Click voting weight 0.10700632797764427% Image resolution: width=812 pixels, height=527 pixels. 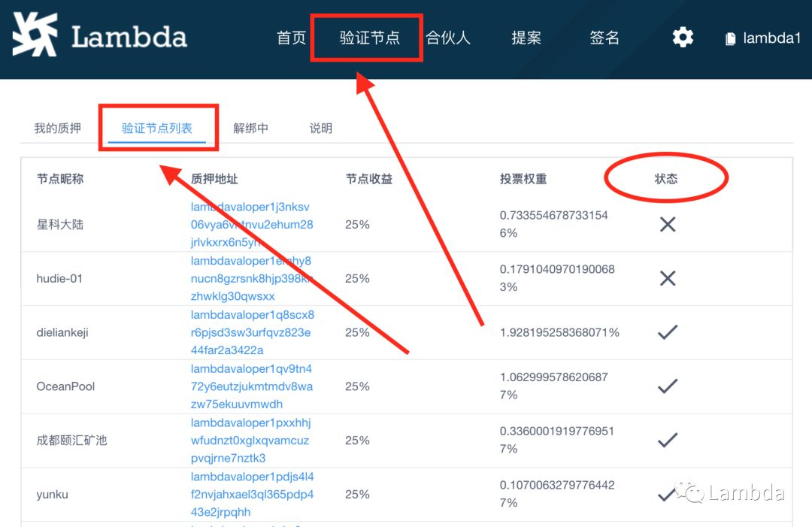point(557,493)
